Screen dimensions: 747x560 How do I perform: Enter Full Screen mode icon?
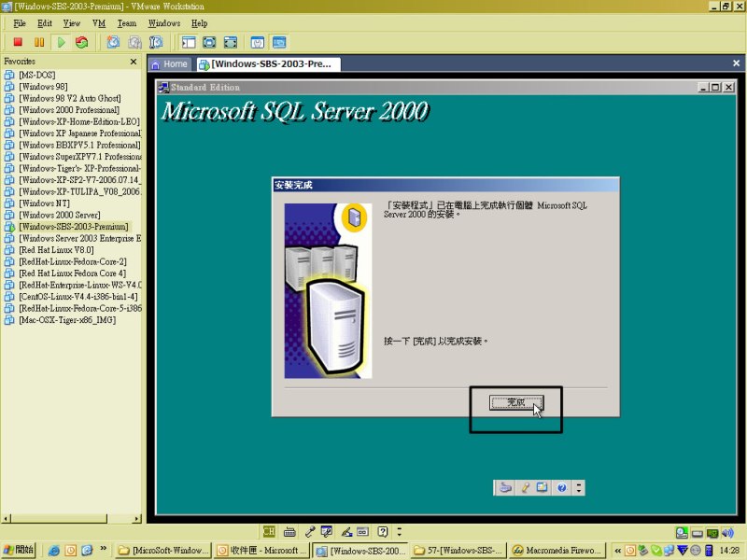(231, 42)
